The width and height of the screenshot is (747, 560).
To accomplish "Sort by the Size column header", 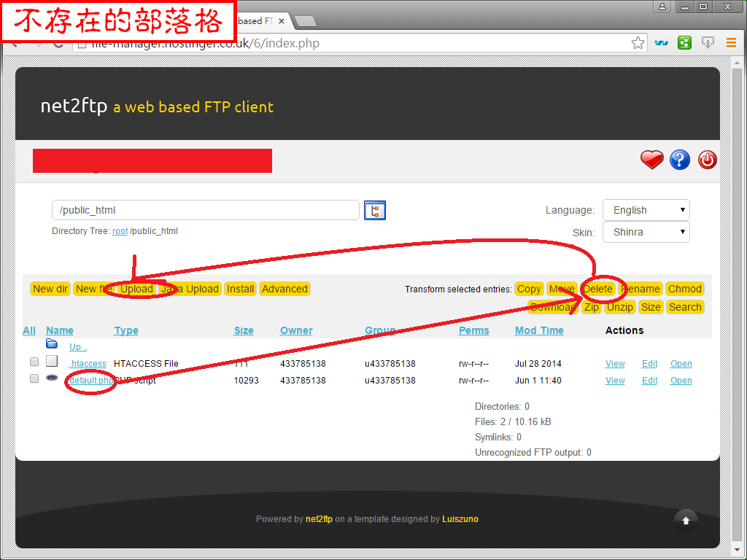I will coord(244,330).
